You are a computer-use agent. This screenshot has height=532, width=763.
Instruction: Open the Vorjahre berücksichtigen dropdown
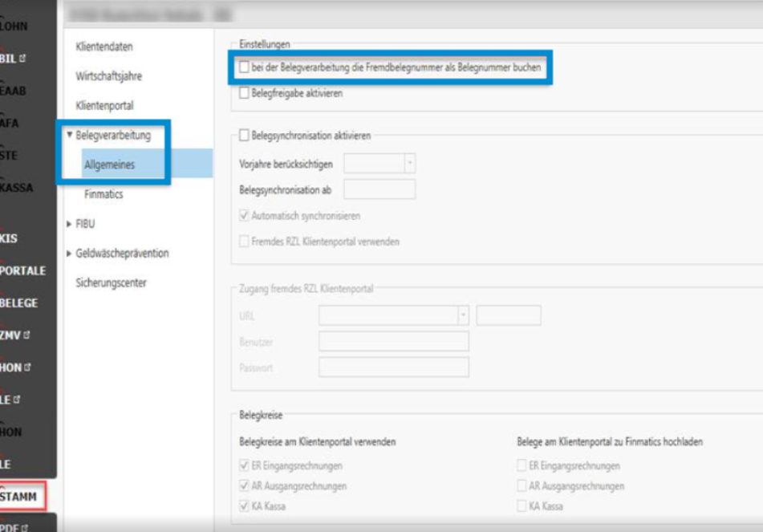click(410, 164)
